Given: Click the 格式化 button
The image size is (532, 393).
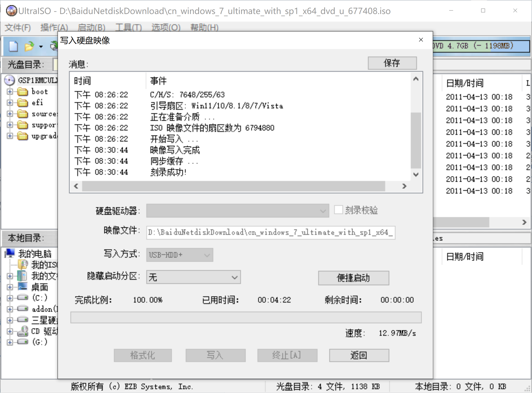Looking at the screenshot, I should [x=143, y=355].
